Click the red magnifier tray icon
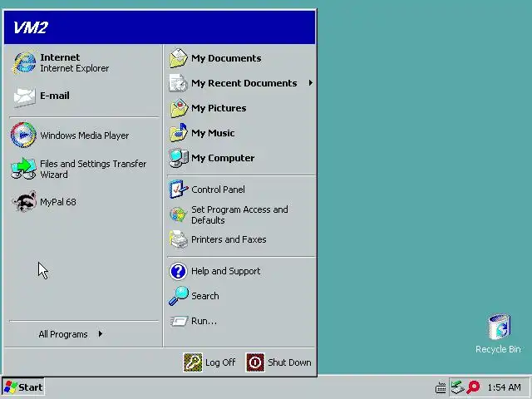Viewport: 532px width, 399px height. tap(473, 387)
